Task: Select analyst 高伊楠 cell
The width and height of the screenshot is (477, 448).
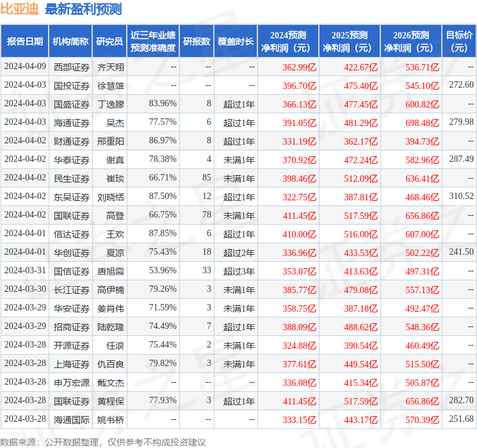Action: pos(110,290)
